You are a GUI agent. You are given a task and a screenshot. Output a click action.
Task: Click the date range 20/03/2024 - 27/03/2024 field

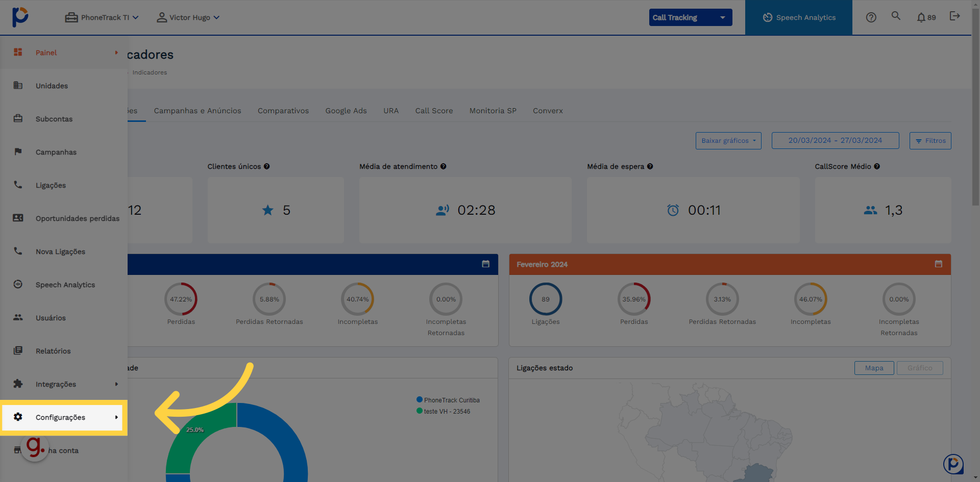tap(835, 140)
